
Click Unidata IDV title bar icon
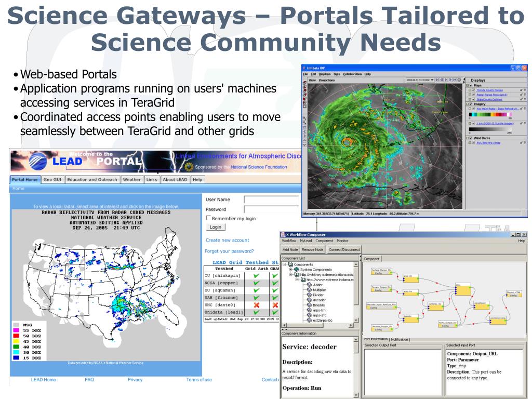point(304,68)
